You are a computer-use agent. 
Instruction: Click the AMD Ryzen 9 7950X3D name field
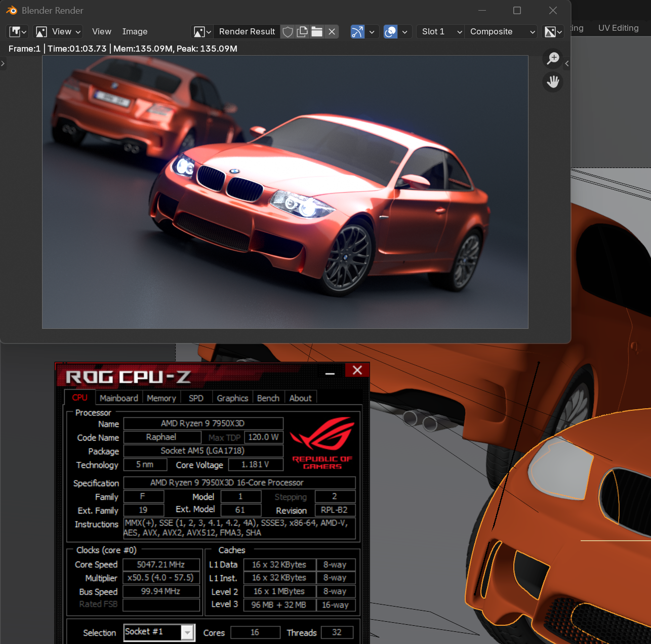click(203, 423)
